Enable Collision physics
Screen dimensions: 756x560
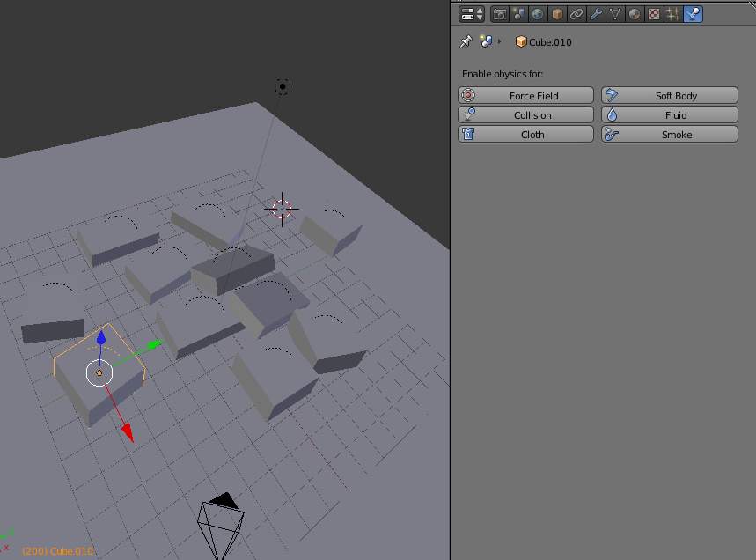(525, 114)
